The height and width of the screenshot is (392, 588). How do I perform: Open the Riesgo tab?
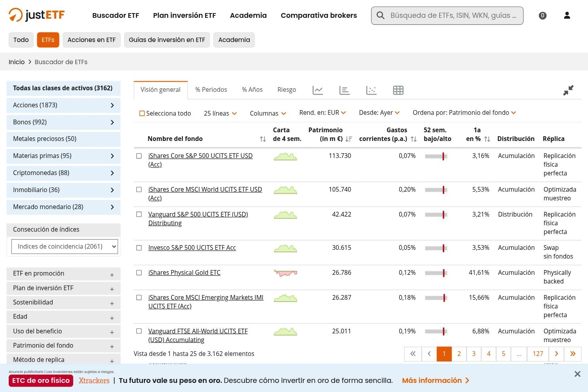point(287,89)
